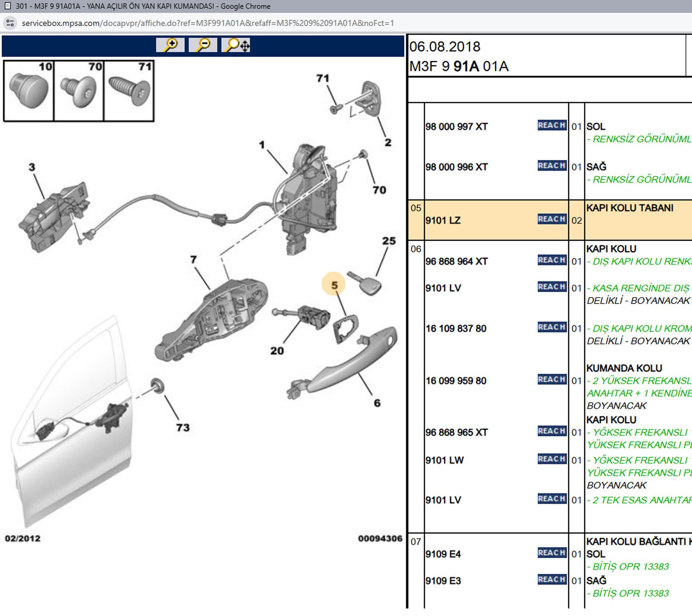Select callout 20 lock cylinder label
The height and width of the screenshot is (616, 692).
point(277,351)
